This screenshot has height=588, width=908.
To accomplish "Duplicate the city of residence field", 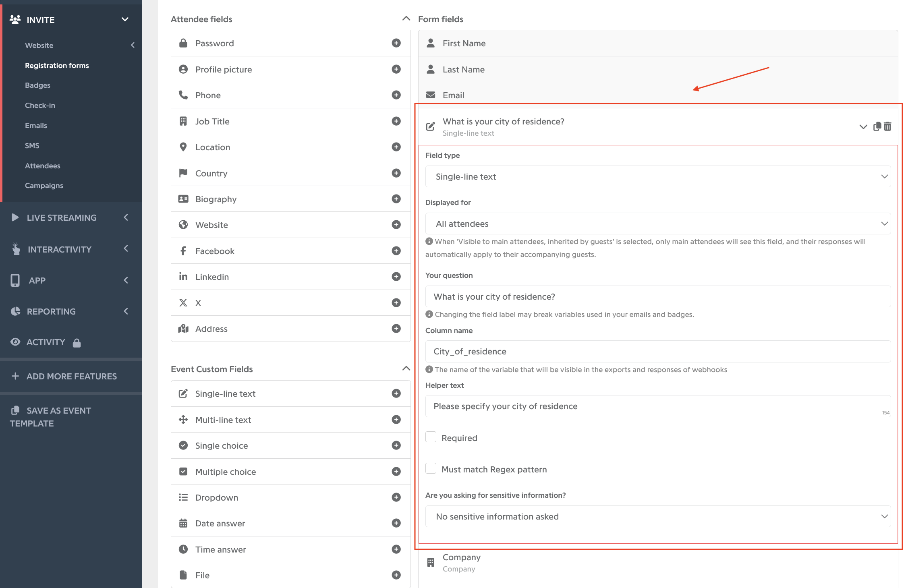I will [x=877, y=126].
